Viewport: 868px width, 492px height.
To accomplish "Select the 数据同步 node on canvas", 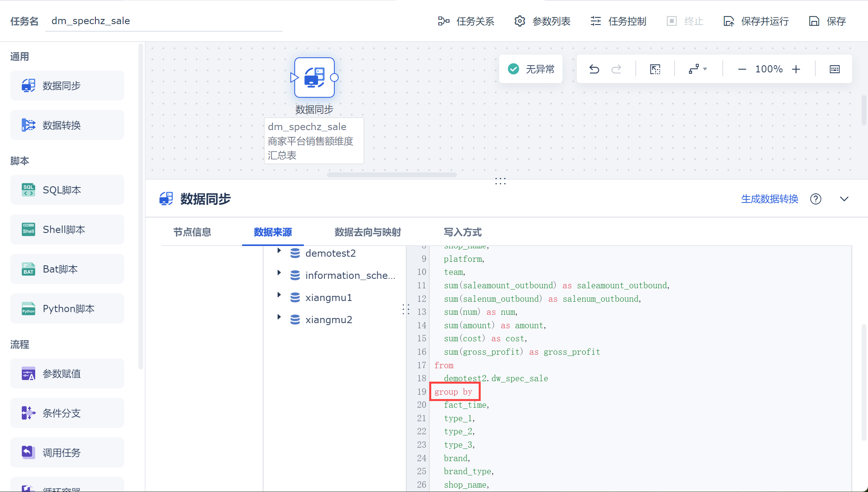I will coord(314,78).
